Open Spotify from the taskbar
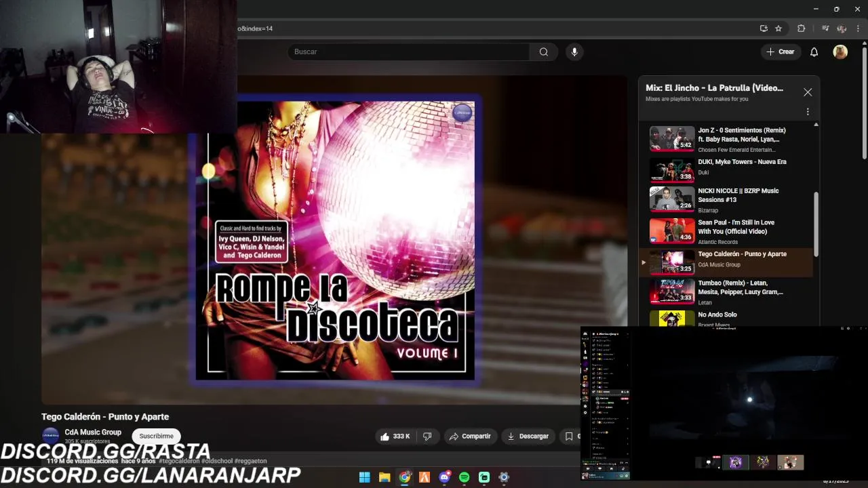The width and height of the screenshot is (868, 488). click(464, 477)
